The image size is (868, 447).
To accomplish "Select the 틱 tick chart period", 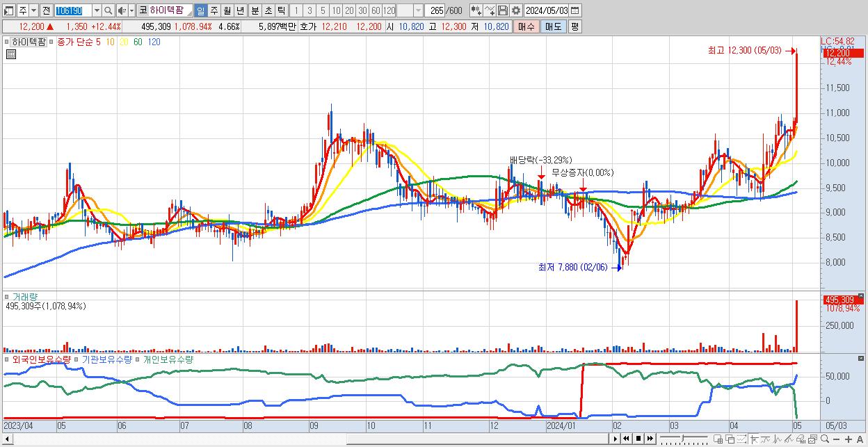I will coord(281,10).
